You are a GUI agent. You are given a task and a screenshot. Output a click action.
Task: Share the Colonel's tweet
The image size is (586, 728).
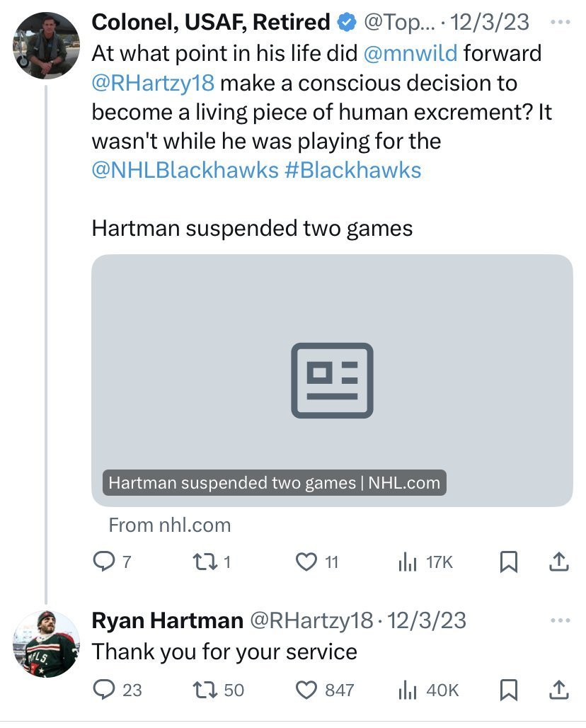tap(558, 562)
